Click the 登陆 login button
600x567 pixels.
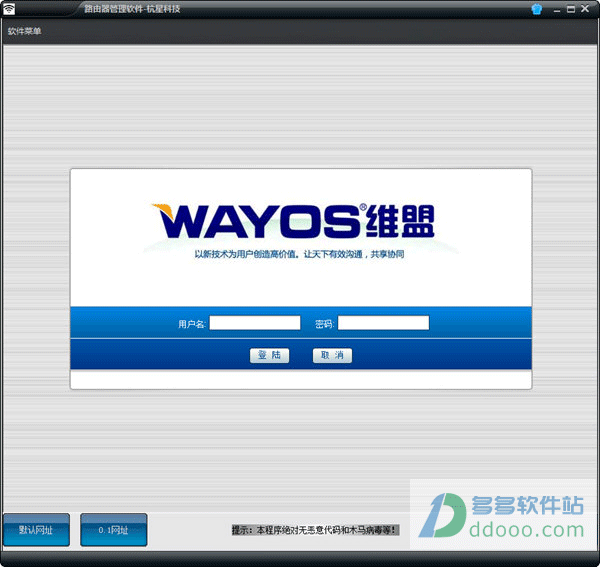tap(269, 355)
